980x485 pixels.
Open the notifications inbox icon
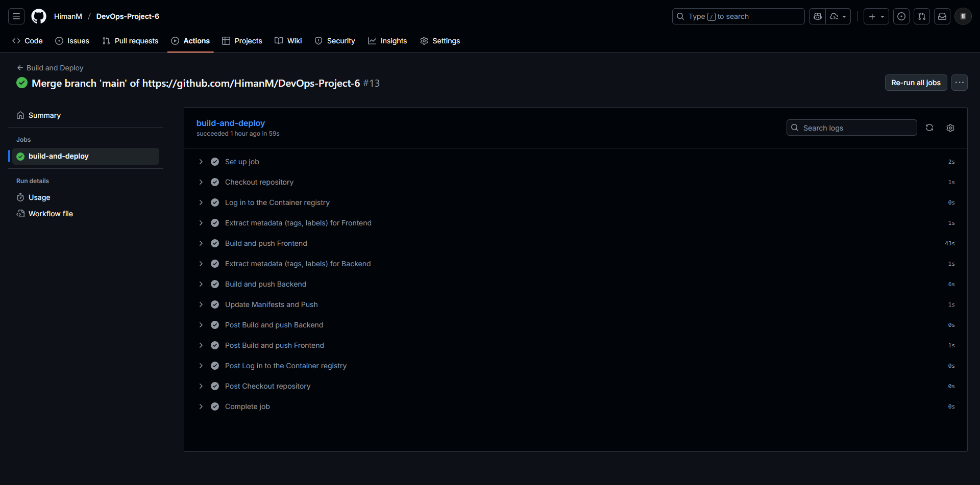click(x=942, y=16)
